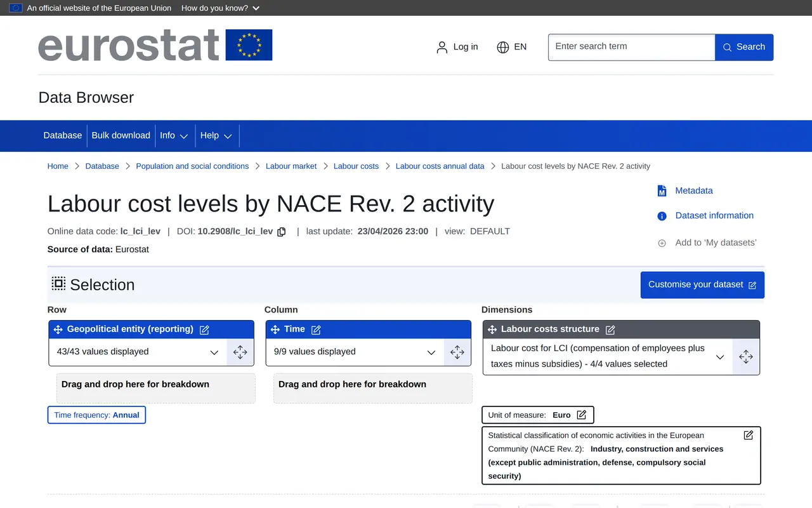Edit the Unit of measure Euro
Viewport: 812px width, 508px height.
coord(582,415)
